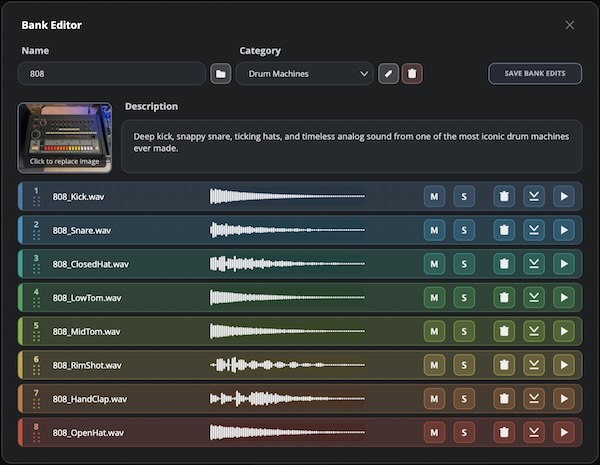600x465 pixels.
Task: Play the 808_ClosedHat.wav sample
Action: click(564, 264)
